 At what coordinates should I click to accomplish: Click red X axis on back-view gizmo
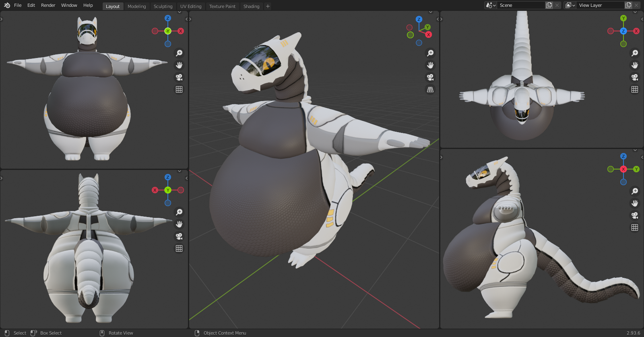click(155, 190)
